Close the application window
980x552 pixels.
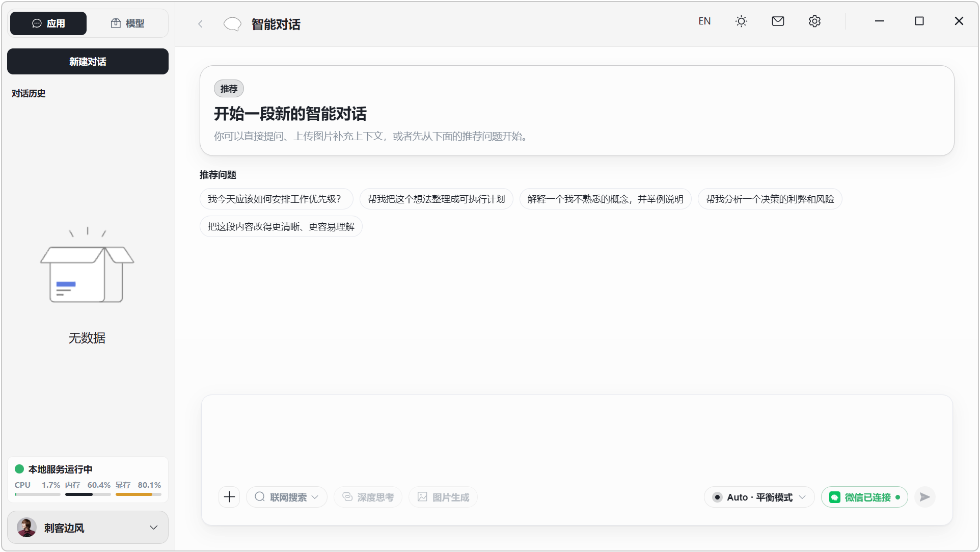click(959, 21)
